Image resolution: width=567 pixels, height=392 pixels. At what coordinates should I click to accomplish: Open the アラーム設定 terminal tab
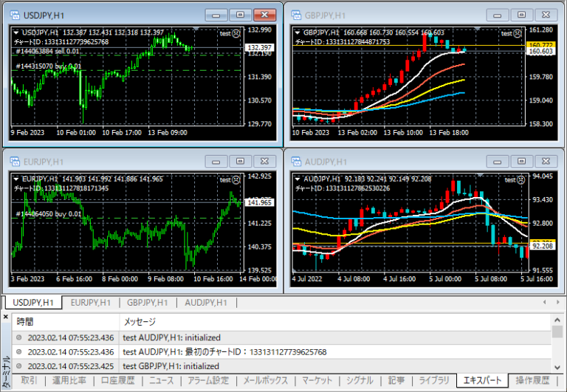point(209,381)
